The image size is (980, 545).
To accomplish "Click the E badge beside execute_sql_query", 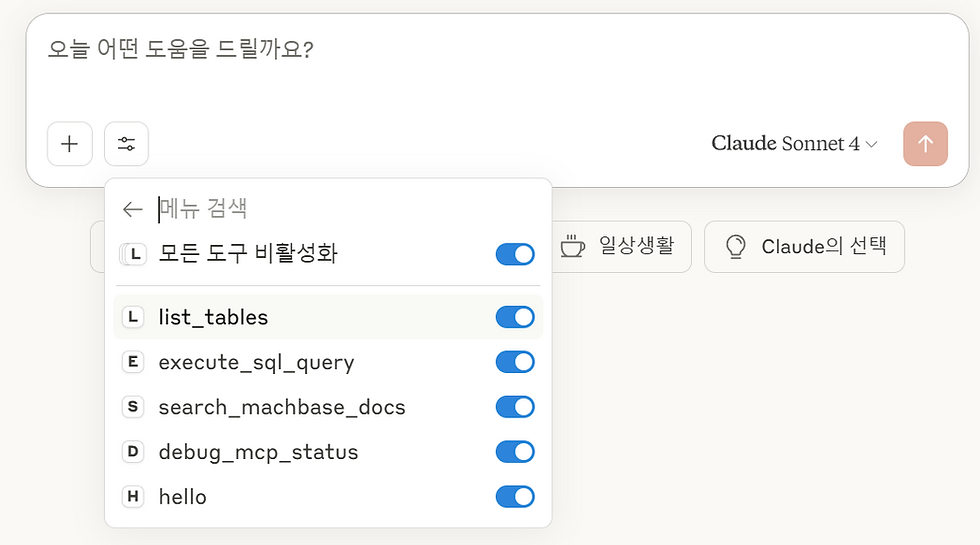I will [132, 362].
